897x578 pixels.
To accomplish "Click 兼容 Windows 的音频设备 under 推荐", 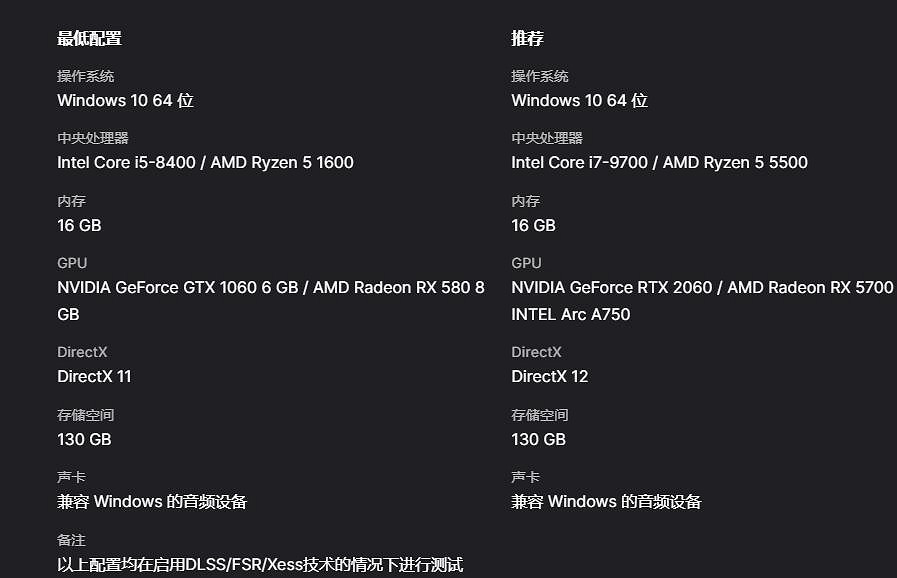I will point(606,502).
